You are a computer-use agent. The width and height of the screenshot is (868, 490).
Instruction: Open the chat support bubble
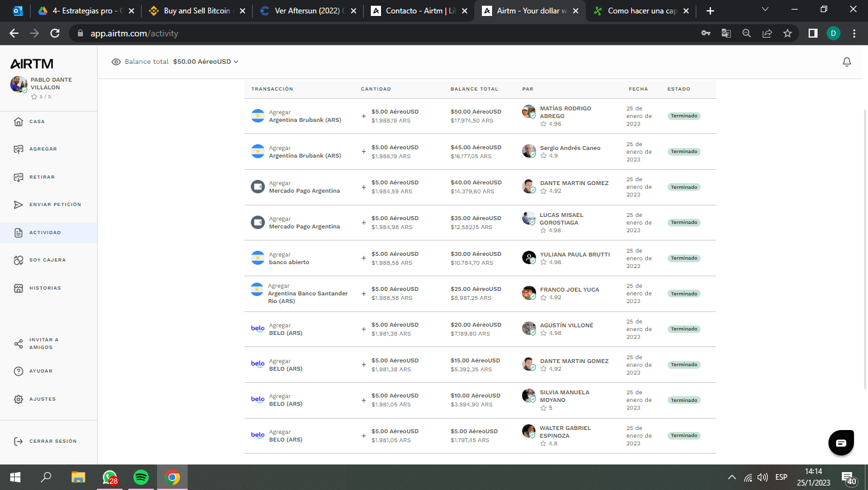click(x=841, y=442)
